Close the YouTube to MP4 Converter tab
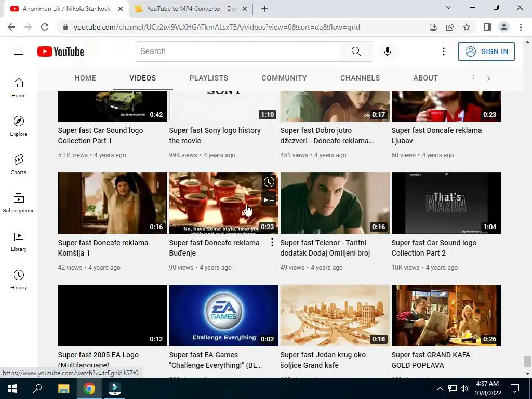532x399 pixels. 245,9
